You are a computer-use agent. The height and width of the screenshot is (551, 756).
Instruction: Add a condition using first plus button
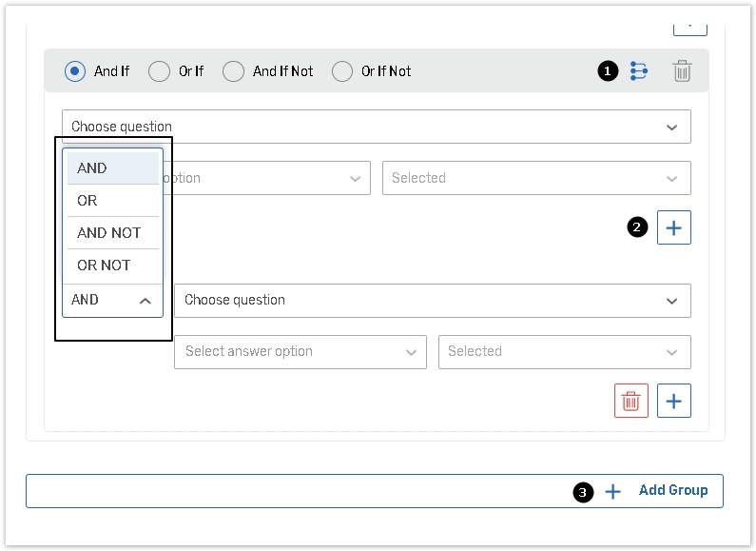click(x=673, y=227)
